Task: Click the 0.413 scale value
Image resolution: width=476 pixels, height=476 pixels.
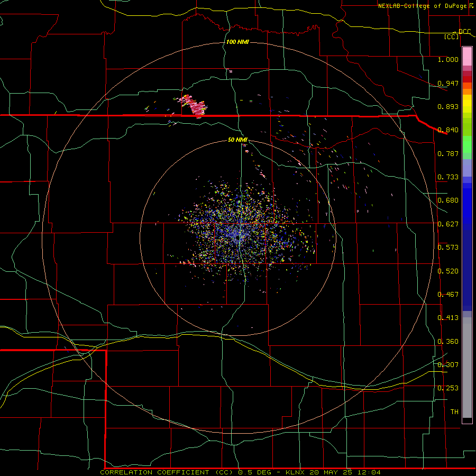Action: point(448,318)
